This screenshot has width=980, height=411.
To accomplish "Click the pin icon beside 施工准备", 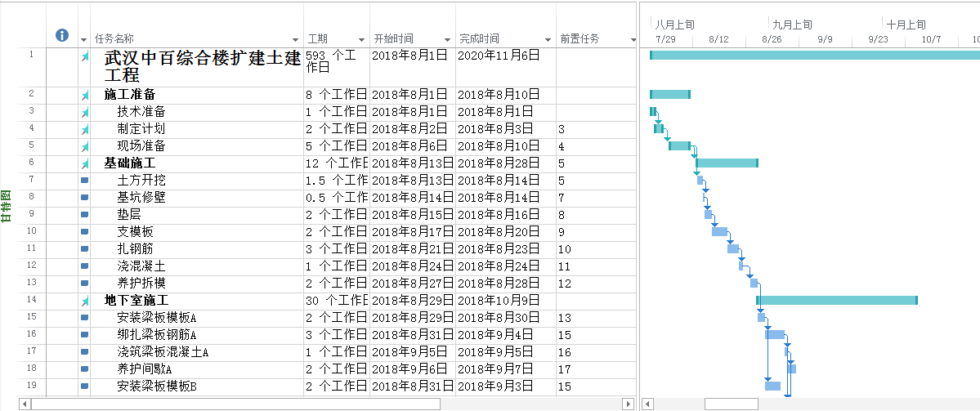I will pyautogui.click(x=84, y=95).
